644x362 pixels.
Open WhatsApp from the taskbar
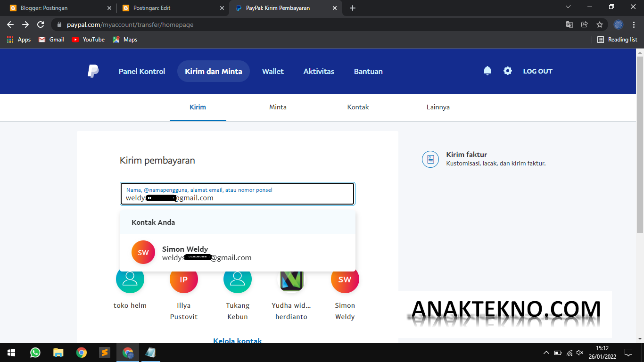pyautogui.click(x=35, y=353)
